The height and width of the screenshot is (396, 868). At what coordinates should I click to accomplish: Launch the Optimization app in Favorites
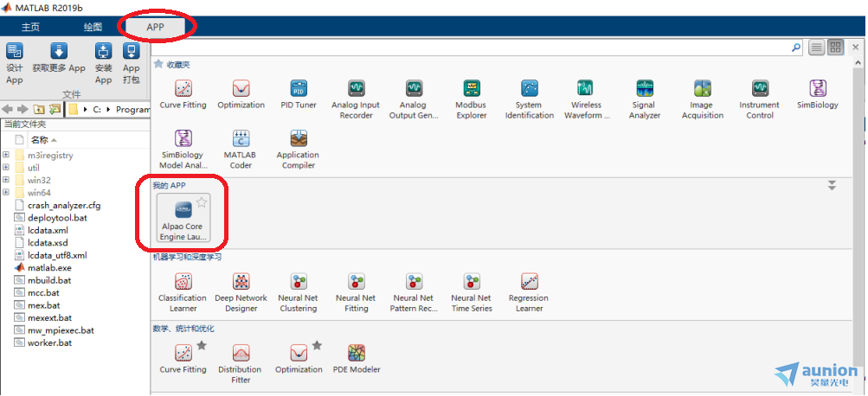click(241, 94)
